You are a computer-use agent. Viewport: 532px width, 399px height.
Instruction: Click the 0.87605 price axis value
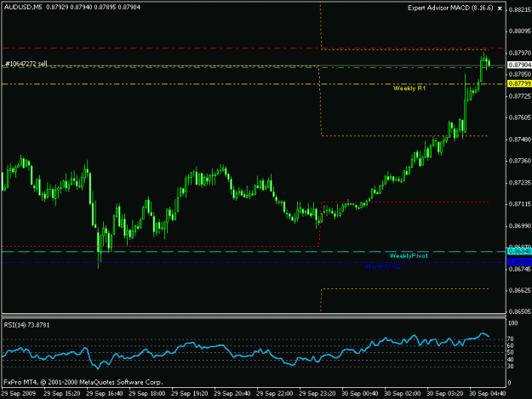click(x=520, y=117)
